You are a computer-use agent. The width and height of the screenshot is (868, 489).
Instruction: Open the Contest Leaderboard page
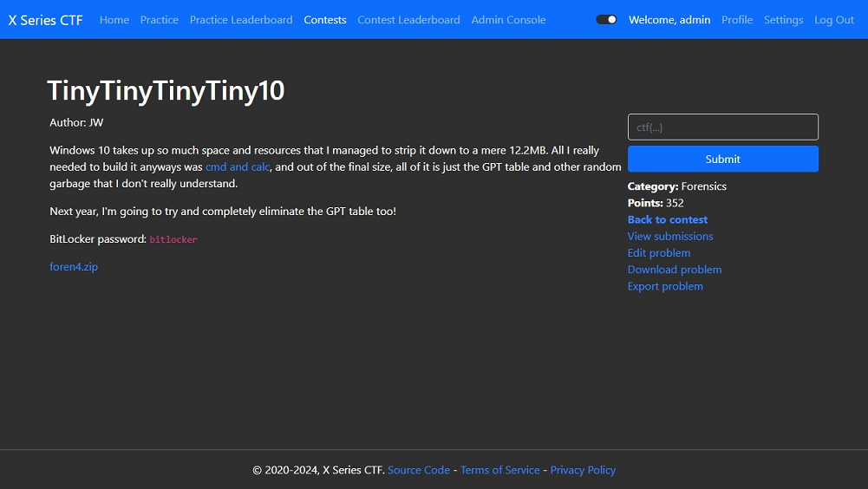point(408,20)
